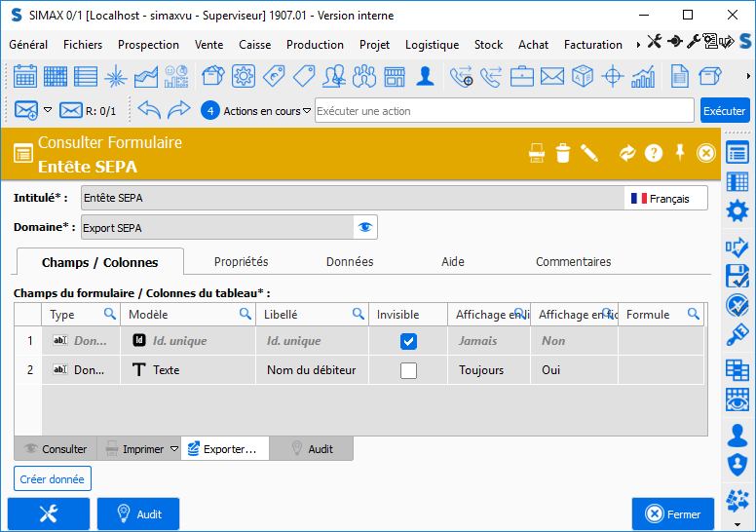The width and height of the screenshot is (756, 532).
Task: Uncheck Invisible checkbox for Id. unique row
Action: [408, 341]
